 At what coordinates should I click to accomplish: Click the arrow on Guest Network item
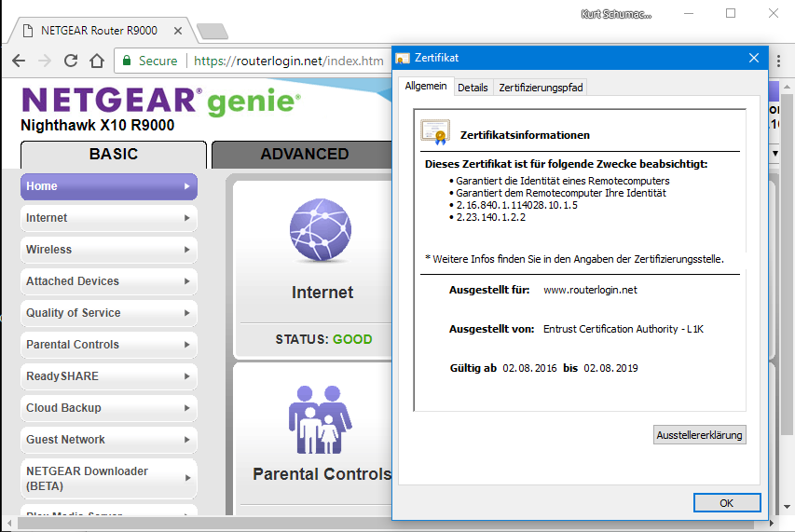pos(187,440)
